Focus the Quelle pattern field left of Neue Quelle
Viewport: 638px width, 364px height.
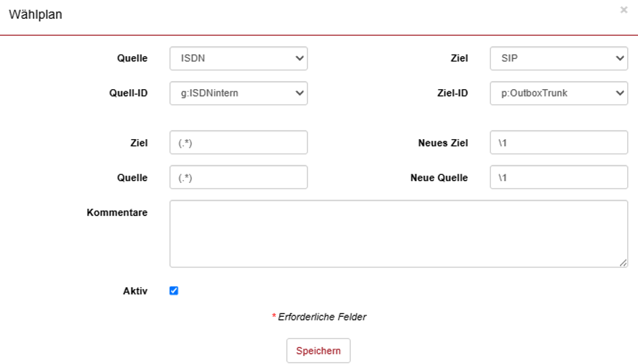click(239, 178)
